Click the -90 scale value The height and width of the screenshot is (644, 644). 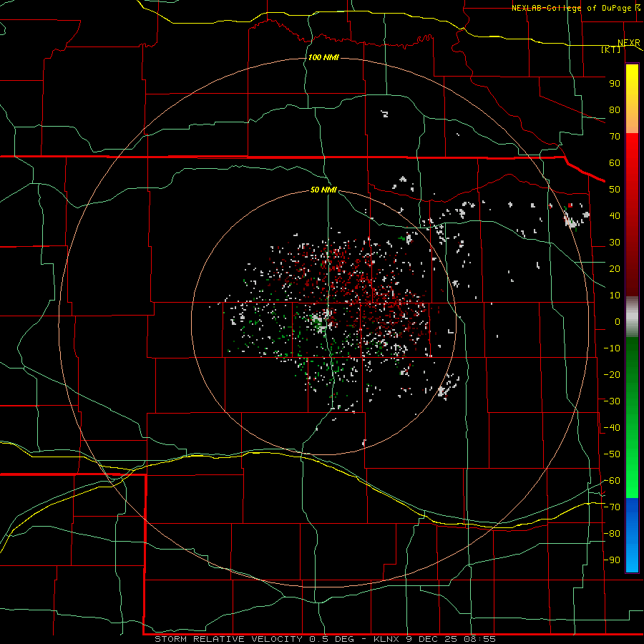click(x=612, y=560)
